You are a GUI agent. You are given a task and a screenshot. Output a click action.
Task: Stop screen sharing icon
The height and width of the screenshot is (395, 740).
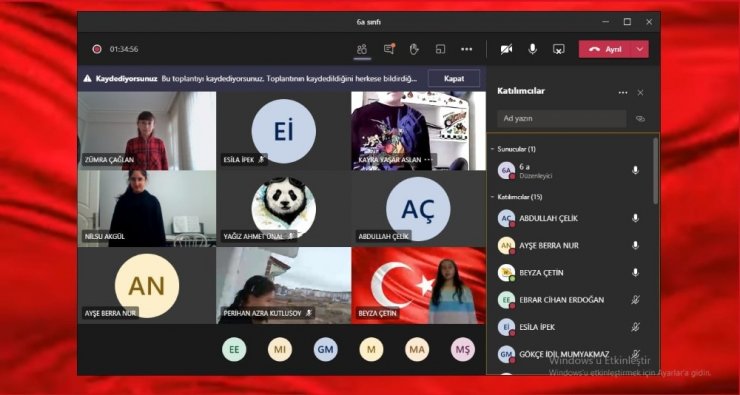[x=559, y=49]
